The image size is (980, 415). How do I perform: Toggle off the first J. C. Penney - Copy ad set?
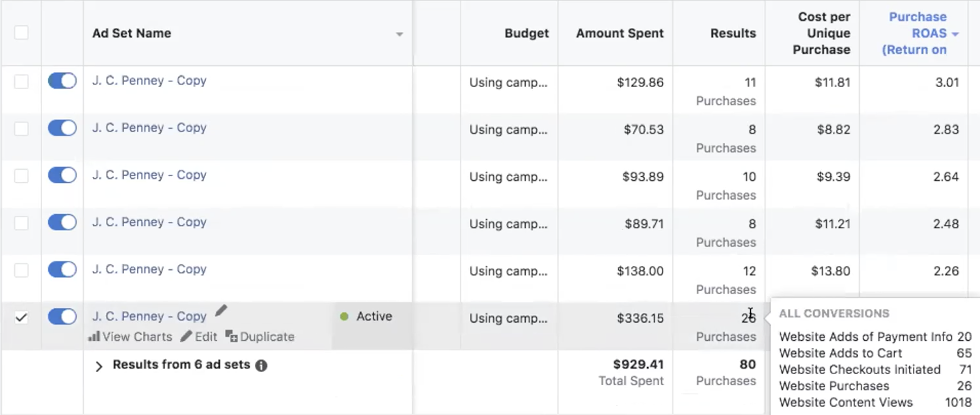[62, 81]
